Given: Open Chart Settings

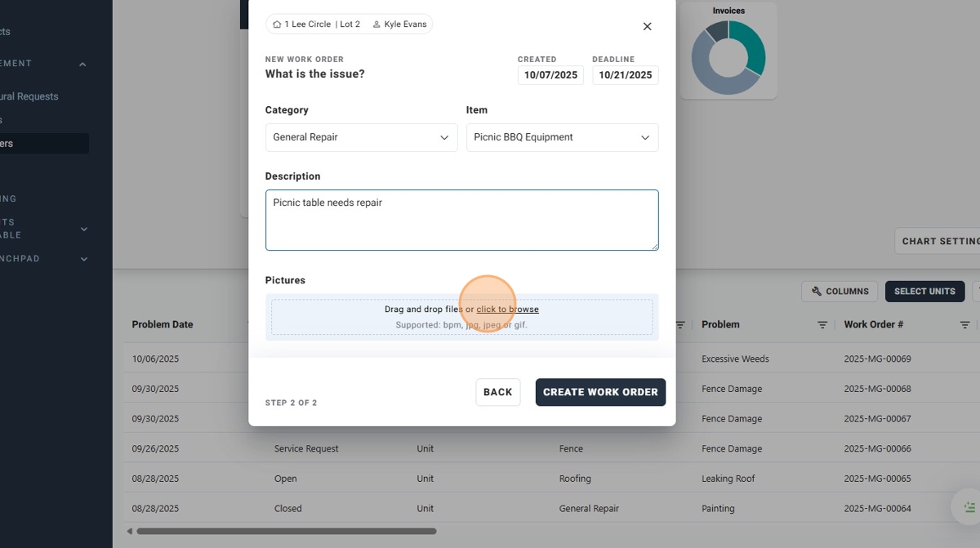Looking at the screenshot, I should tap(938, 241).
